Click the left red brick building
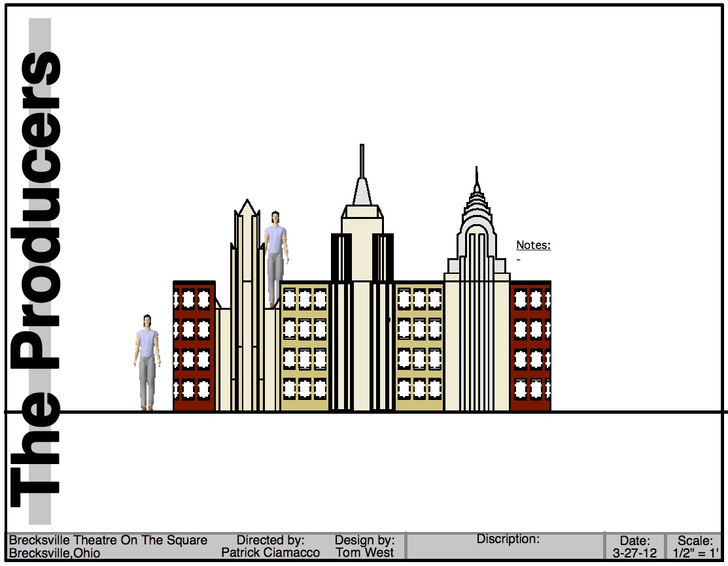This screenshot has height=566, width=728. click(x=194, y=346)
